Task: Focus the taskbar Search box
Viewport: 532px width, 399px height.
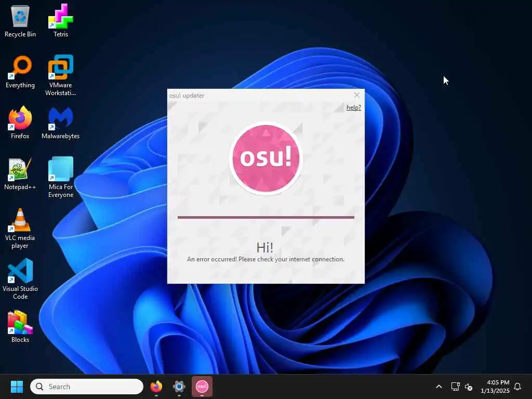Action: [x=87, y=387]
